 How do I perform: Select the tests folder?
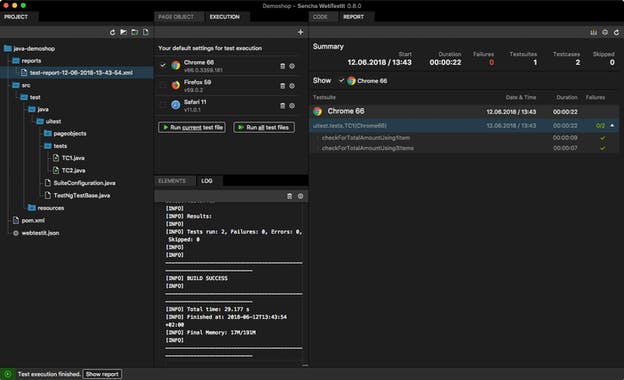pyautogui.click(x=60, y=146)
